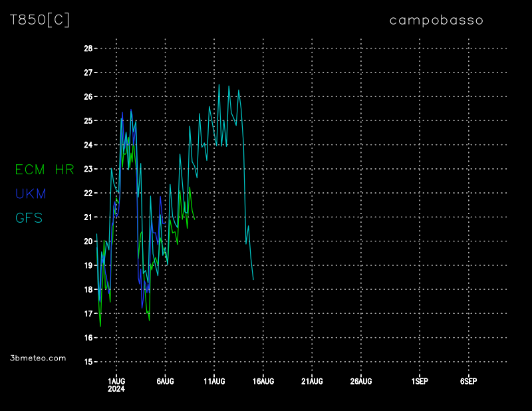532x411 pixels.
Task: Click the 23 degree y-axis label
Action: click(x=88, y=169)
